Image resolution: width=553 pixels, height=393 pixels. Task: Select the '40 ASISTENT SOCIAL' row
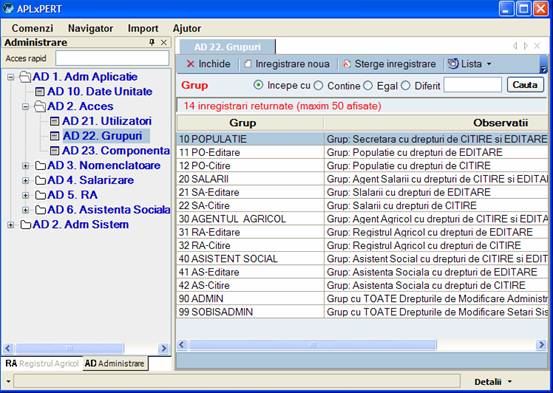(x=363, y=259)
